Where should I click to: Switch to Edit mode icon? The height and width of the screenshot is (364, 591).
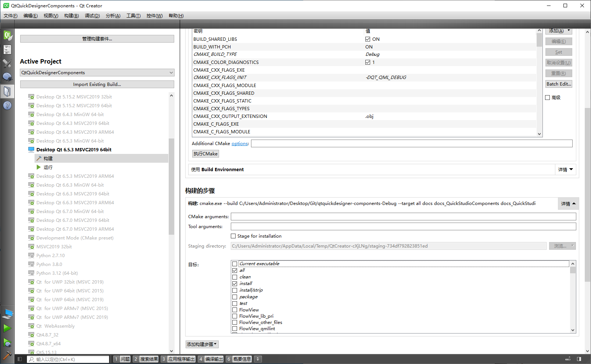pos(7,50)
